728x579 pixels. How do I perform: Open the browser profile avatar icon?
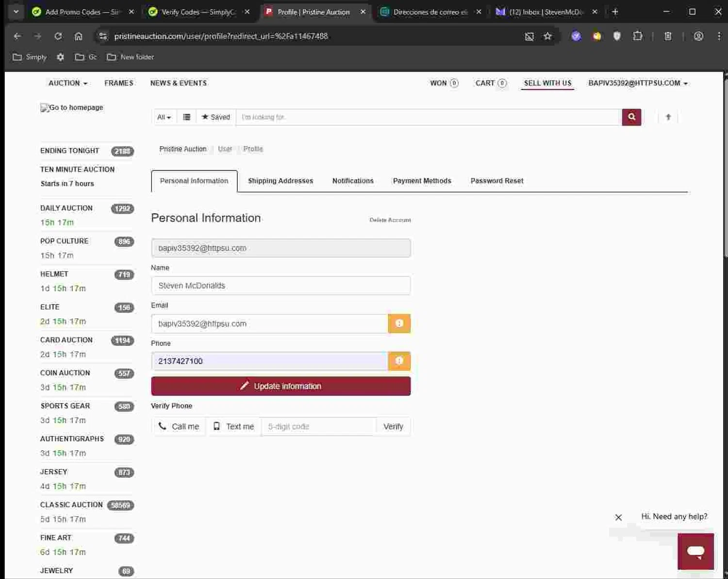698,36
